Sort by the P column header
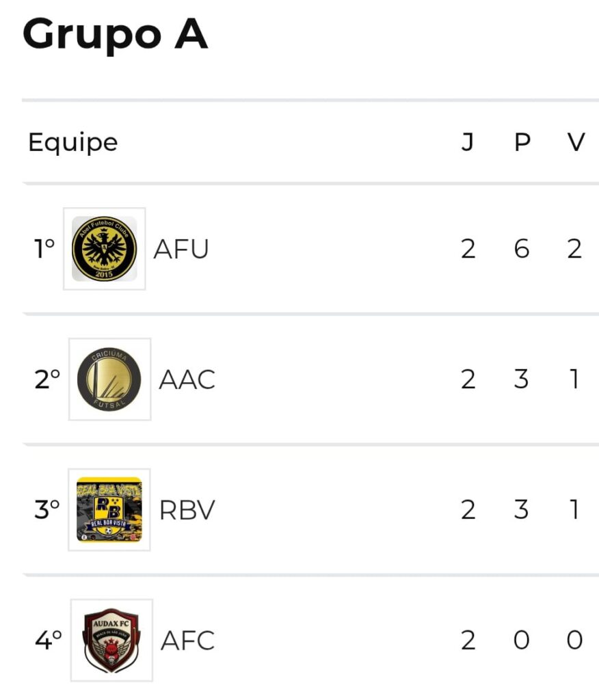Viewport: 599px width, 700px height. (x=522, y=142)
